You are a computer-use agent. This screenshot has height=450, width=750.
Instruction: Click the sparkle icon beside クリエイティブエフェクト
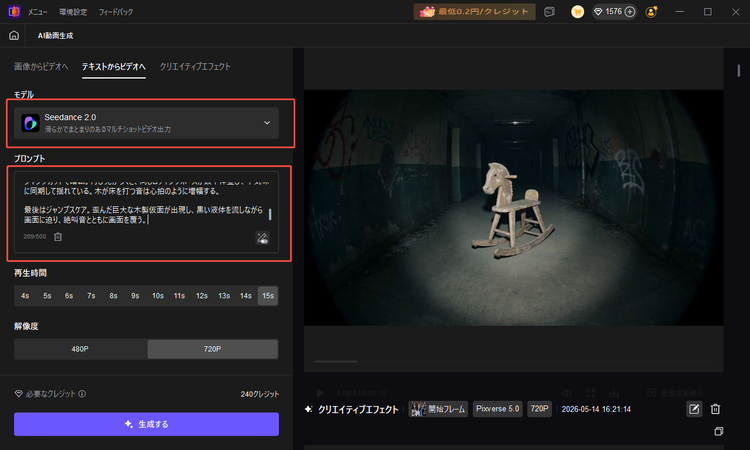pyautogui.click(x=309, y=409)
